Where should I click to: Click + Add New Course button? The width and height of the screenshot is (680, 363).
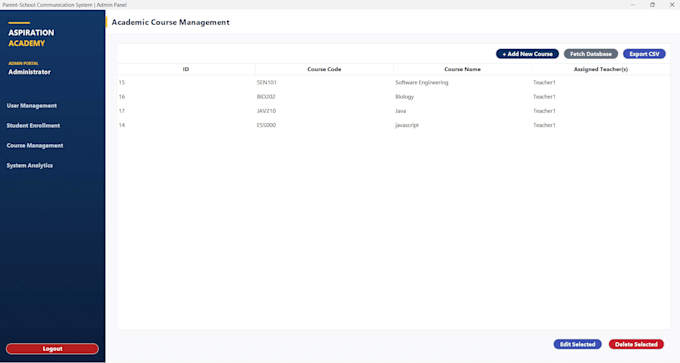pos(527,54)
